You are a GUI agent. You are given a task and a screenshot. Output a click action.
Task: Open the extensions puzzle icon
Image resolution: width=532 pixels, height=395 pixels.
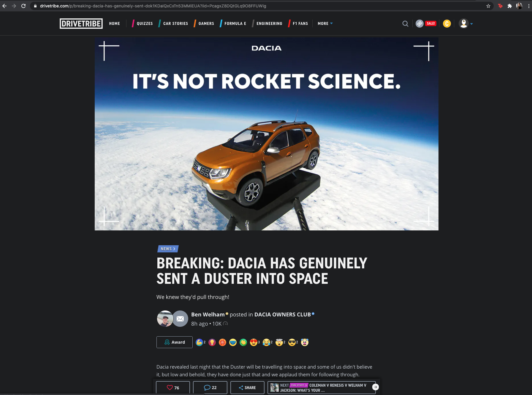(x=510, y=6)
